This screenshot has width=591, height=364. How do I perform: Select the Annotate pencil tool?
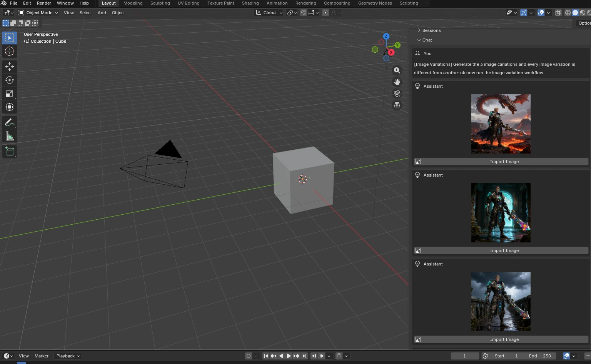[10, 123]
